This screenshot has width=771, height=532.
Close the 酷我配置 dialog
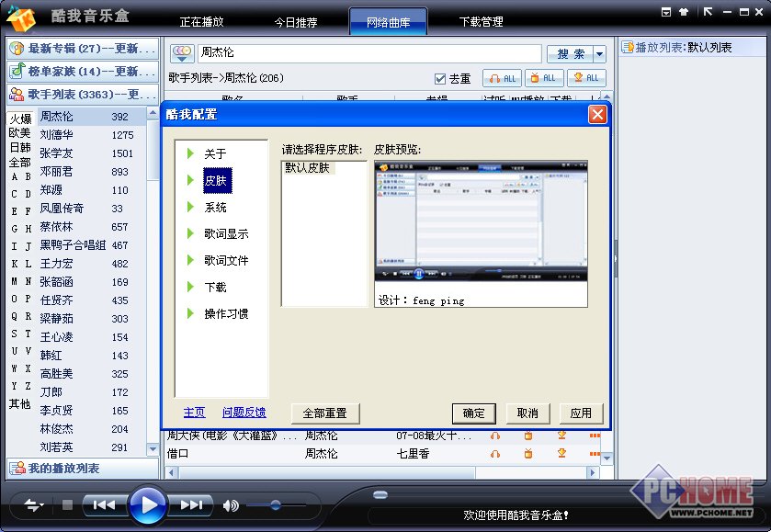tap(597, 115)
